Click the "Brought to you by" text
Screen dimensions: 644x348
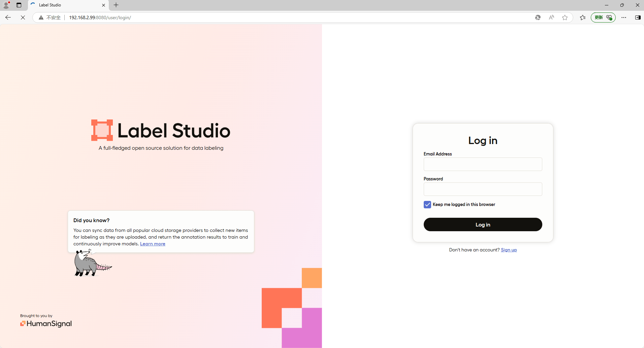pos(36,316)
